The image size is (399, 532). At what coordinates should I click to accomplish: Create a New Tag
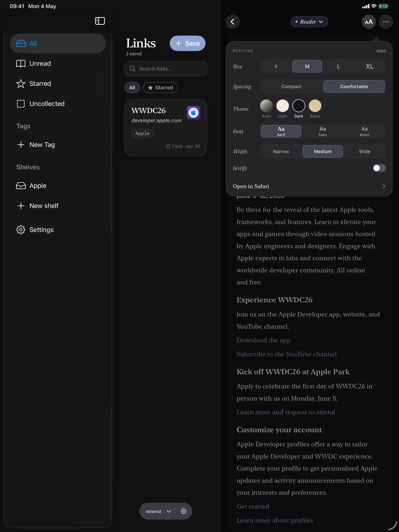58,145
